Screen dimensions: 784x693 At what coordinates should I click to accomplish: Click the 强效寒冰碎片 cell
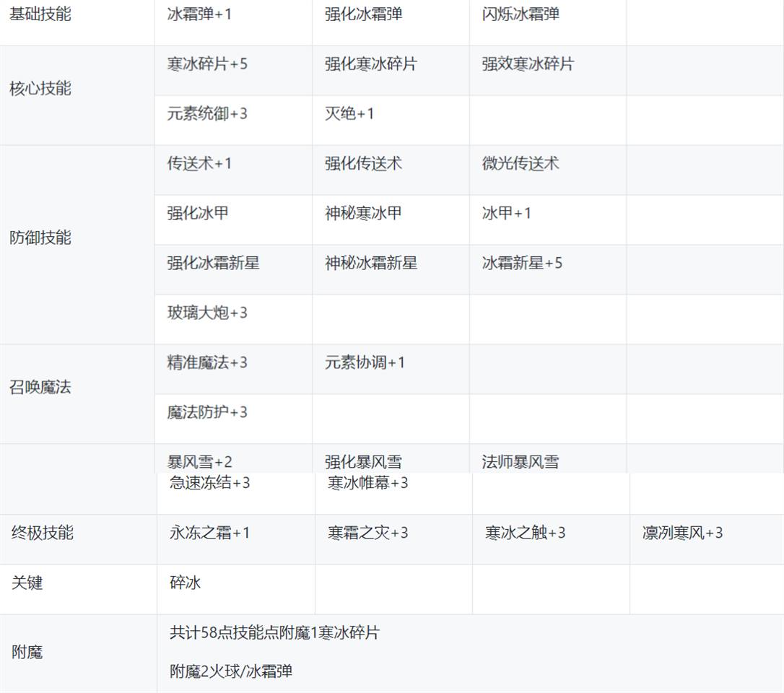tap(528, 64)
